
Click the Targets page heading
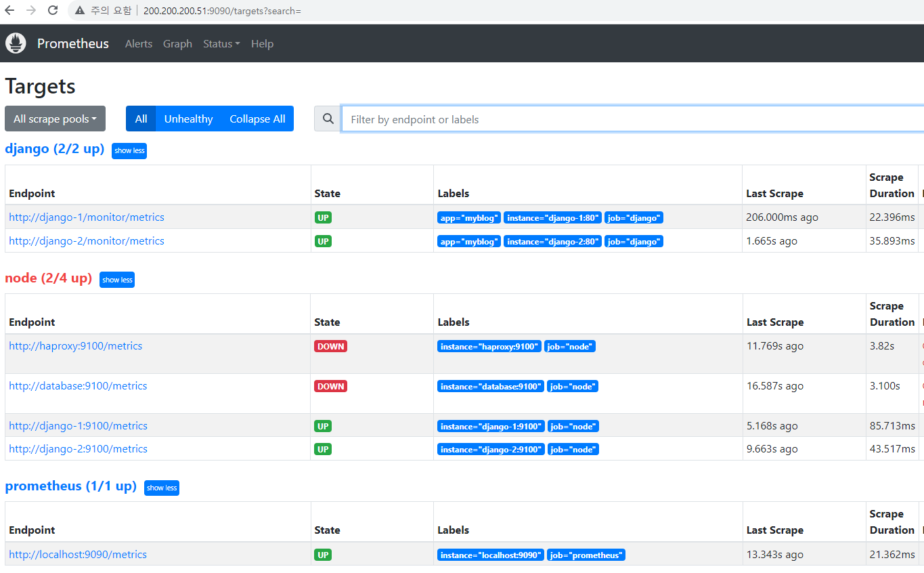click(40, 86)
